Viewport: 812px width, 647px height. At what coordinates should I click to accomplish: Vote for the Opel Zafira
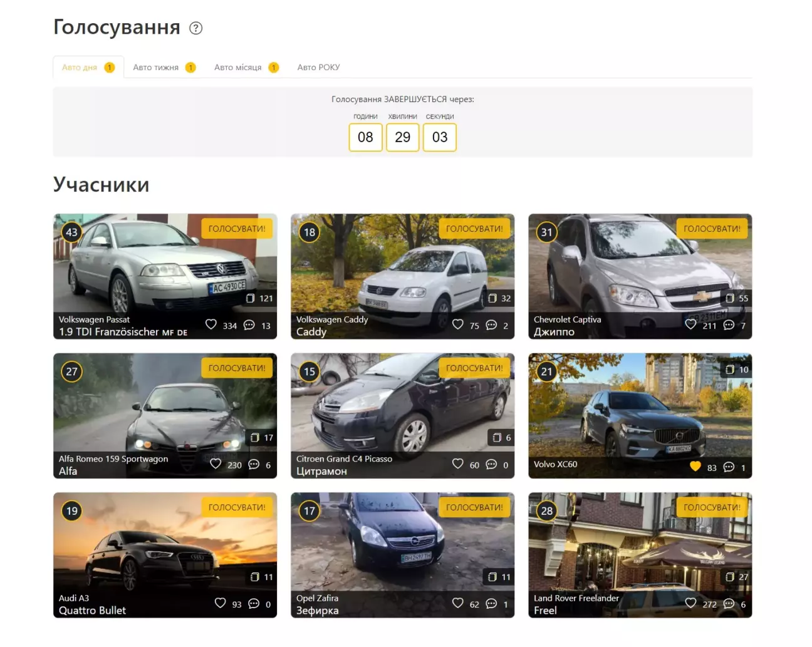pos(474,507)
